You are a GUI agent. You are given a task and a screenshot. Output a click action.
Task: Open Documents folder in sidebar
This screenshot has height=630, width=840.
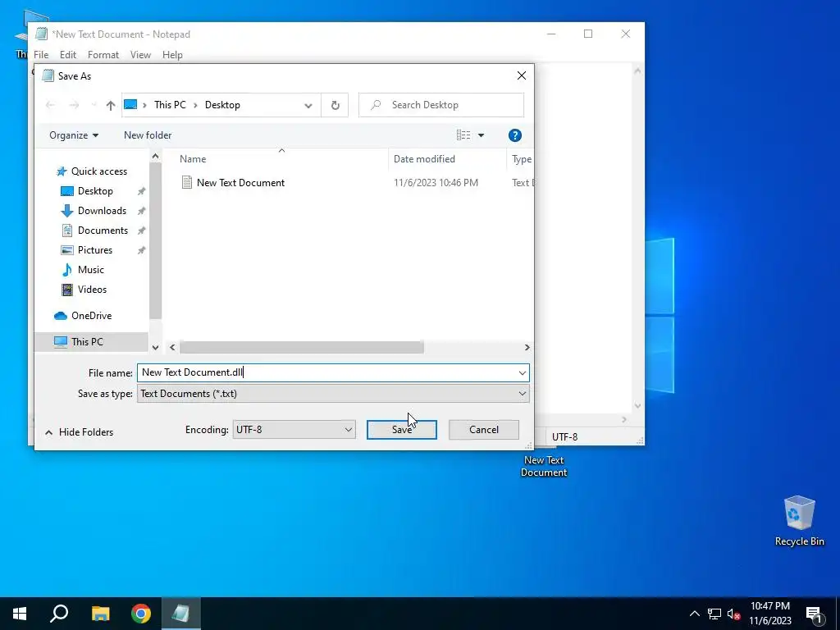pos(103,231)
